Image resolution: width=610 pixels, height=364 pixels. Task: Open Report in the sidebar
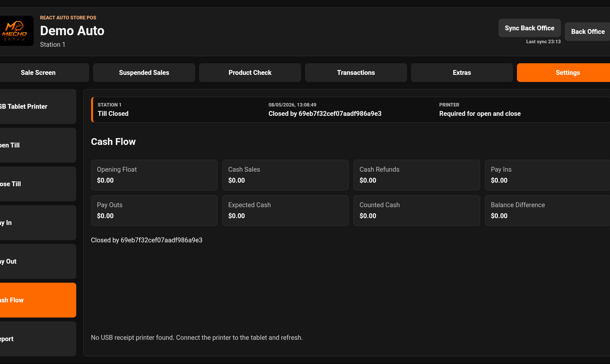[x=38, y=339]
